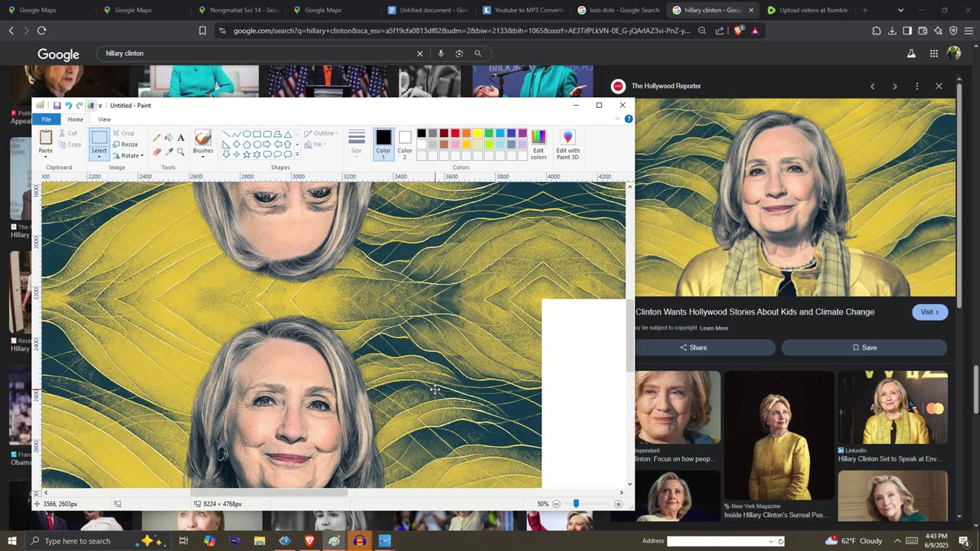Open Task View on the taskbar
980x551 pixels.
[184, 541]
